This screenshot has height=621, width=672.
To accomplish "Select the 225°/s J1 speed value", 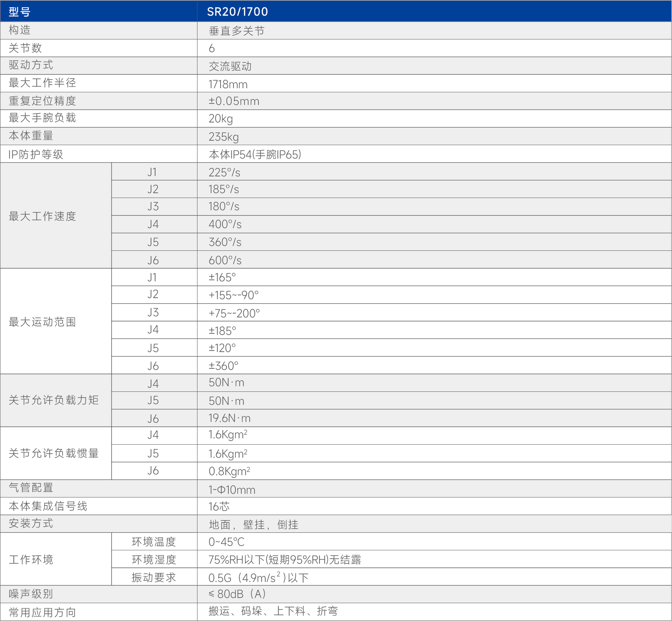I will (x=224, y=173).
